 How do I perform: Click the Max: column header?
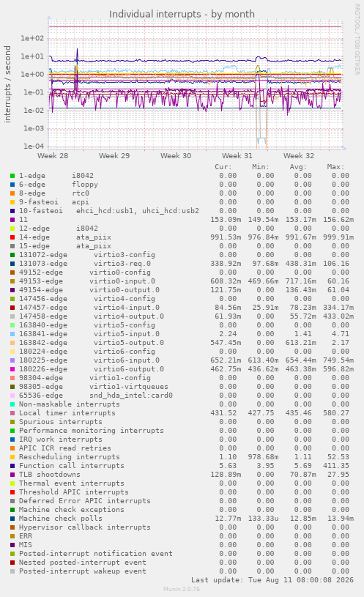click(x=335, y=167)
